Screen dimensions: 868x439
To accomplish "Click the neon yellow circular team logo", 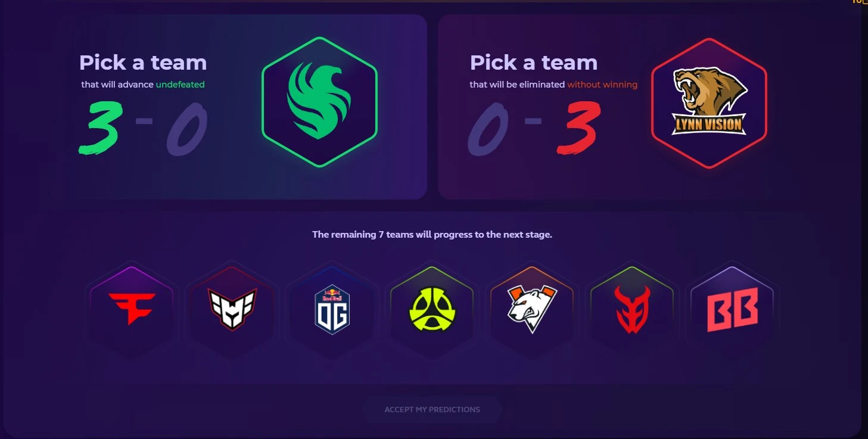I will click(x=432, y=309).
